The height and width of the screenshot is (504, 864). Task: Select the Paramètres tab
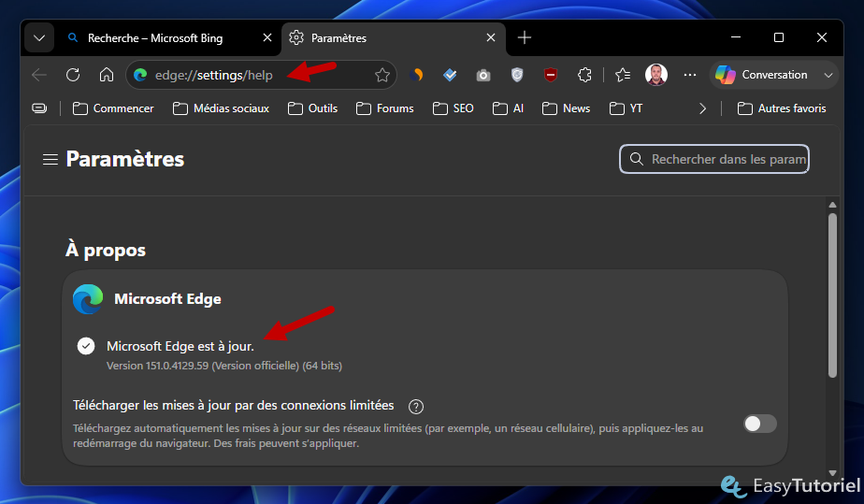coord(394,38)
